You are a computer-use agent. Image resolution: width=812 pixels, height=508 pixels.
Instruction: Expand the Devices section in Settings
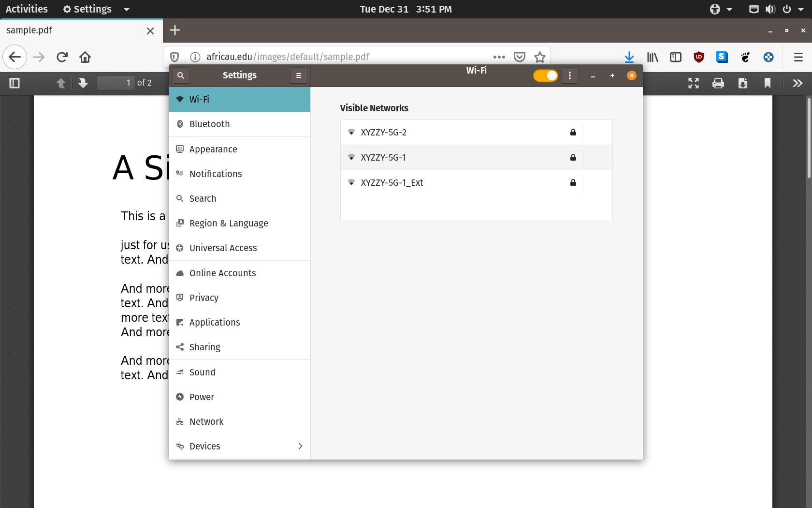tap(300, 446)
